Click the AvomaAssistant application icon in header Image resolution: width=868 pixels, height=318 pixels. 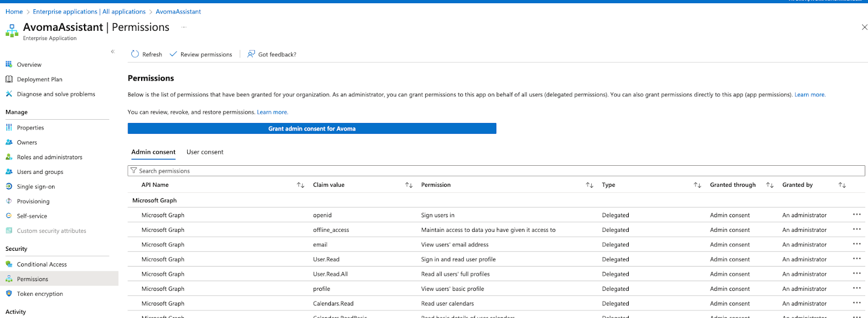12,31
